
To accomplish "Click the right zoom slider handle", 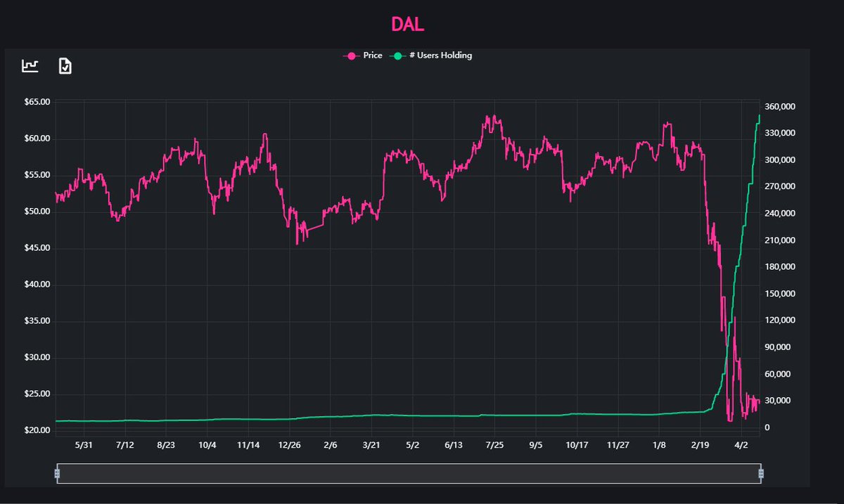I will pos(761,474).
